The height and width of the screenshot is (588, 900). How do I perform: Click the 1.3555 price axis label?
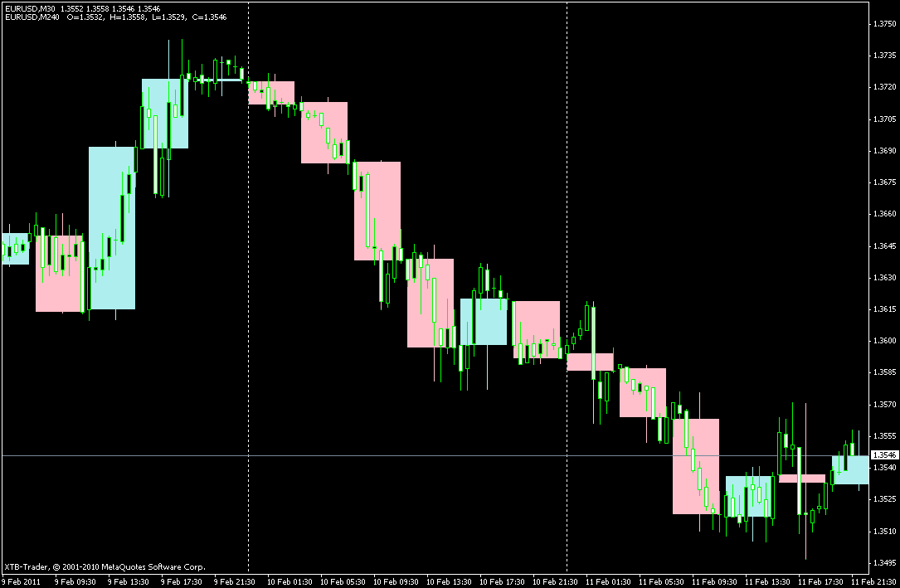[x=884, y=436]
